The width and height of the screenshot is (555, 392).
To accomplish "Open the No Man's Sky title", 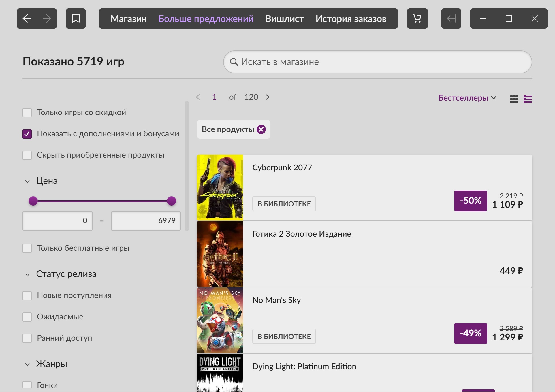I will [x=276, y=300].
